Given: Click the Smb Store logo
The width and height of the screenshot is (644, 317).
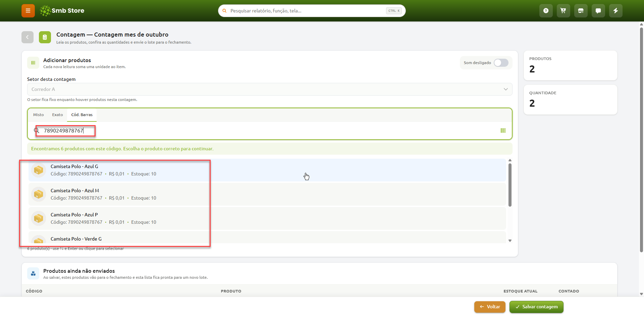Looking at the screenshot, I should (62, 11).
